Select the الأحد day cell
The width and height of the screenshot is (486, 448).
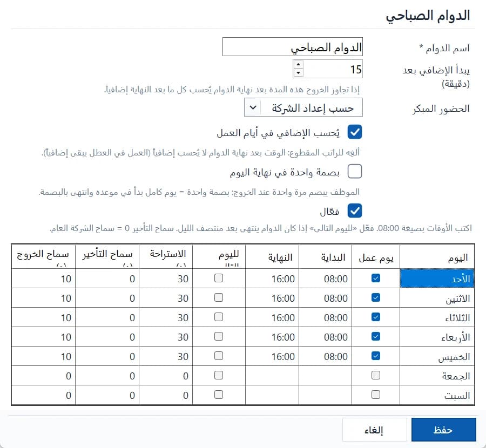(437, 278)
